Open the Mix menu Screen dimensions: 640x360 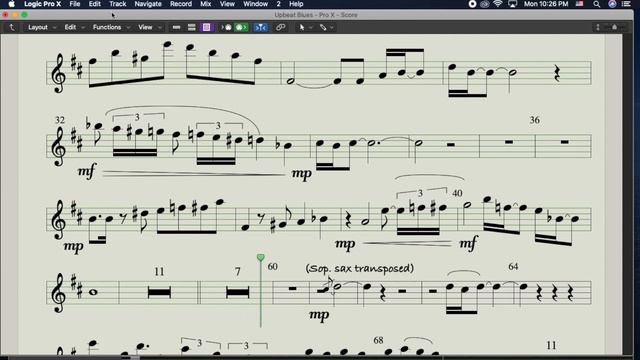click(x=206, y=4)
